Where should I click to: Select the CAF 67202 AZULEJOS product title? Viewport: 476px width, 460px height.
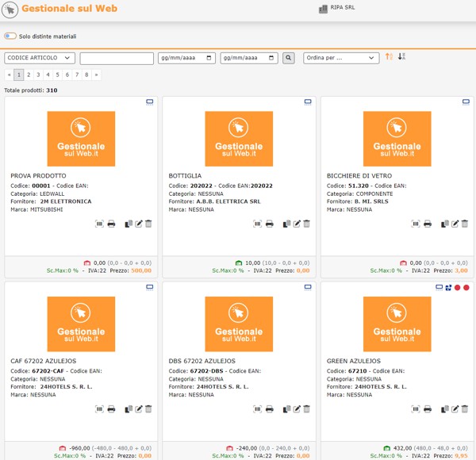(x=44, y=361)
